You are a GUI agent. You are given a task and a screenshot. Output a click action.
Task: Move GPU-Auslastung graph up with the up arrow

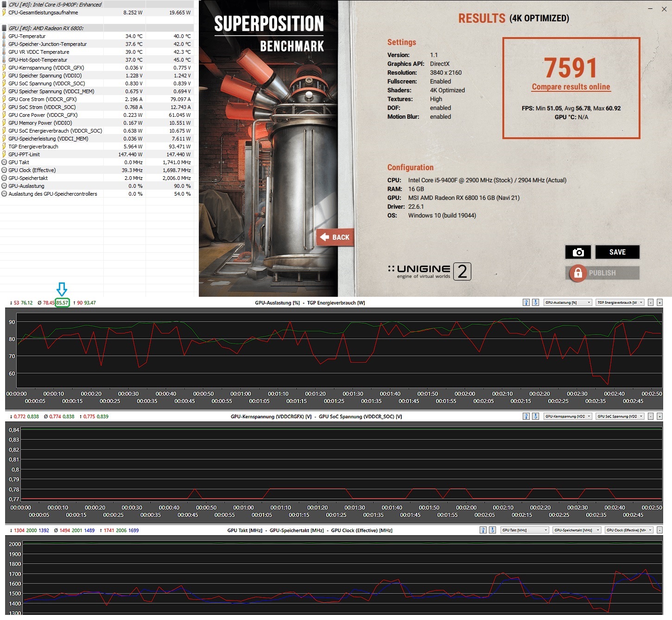(x=526, y=302)
